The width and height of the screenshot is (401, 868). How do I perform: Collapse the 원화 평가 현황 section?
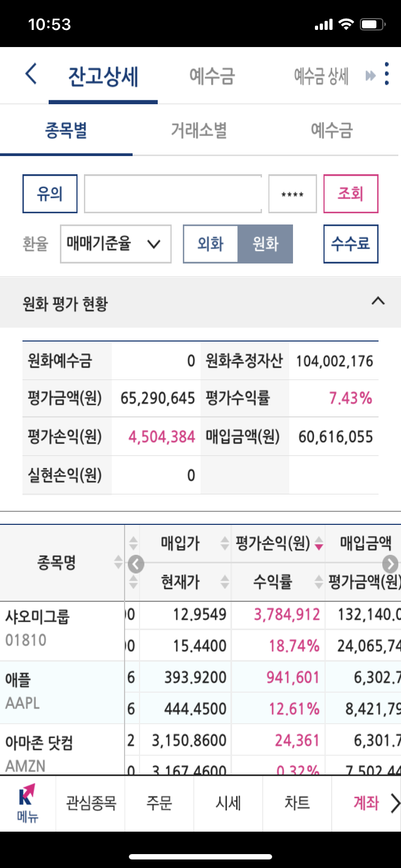tap(378, 301)
